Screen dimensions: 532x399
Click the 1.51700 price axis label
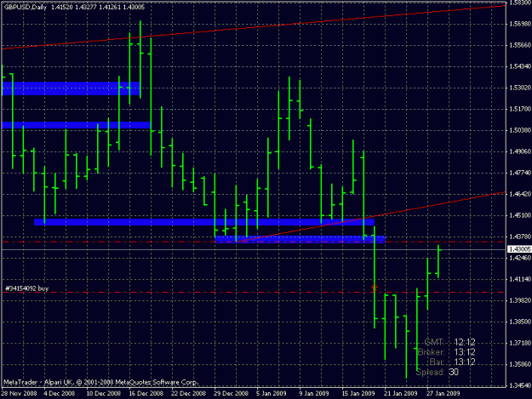(520, 109)
